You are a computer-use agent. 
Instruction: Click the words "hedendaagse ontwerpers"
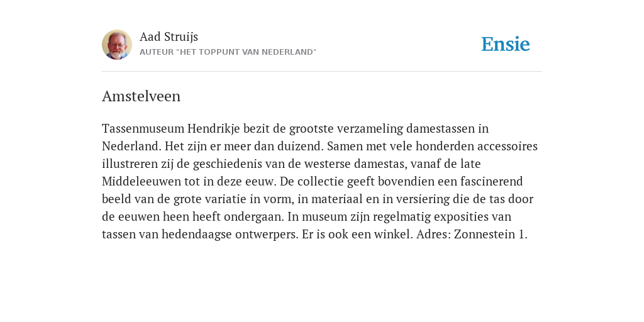pos(229,235)
